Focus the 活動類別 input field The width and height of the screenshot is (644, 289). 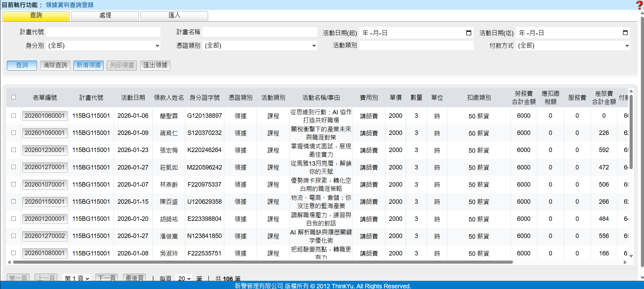416,46
